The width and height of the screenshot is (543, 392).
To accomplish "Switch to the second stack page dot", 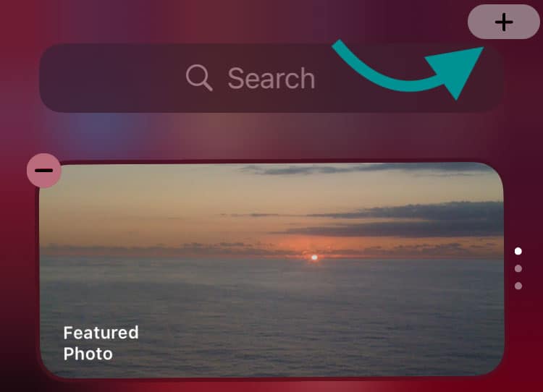I will [x=518, y=268].
